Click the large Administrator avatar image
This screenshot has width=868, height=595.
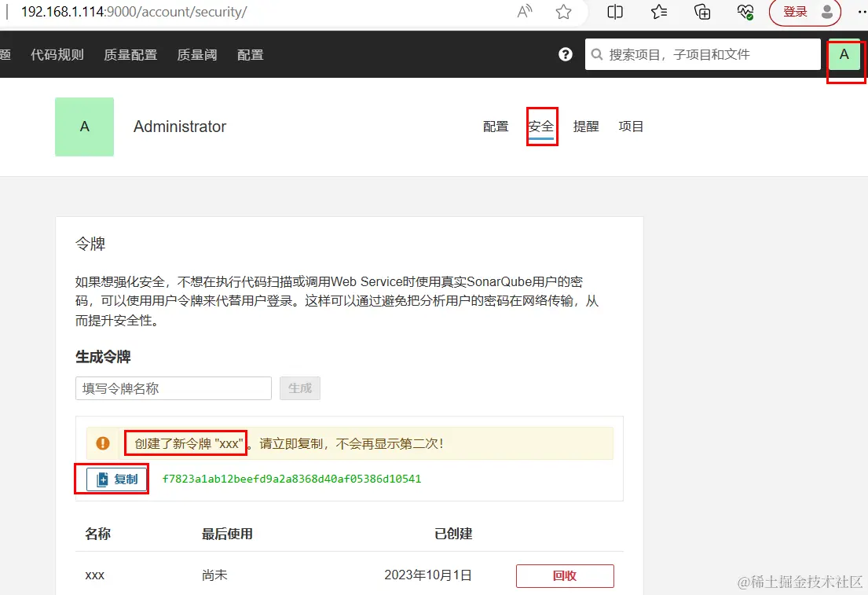84,127
